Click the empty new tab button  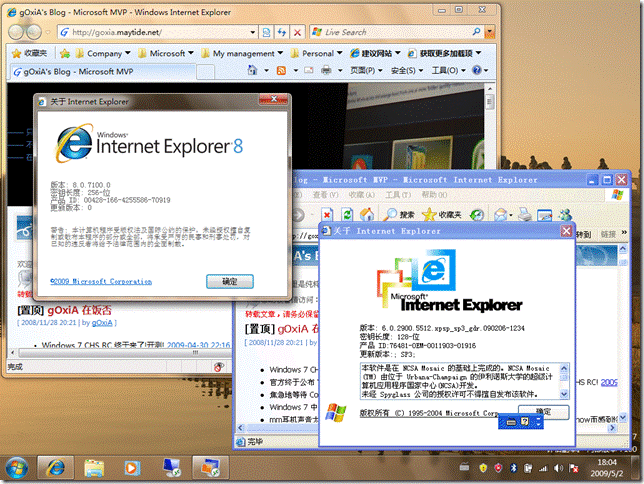[x=205, y=72]
